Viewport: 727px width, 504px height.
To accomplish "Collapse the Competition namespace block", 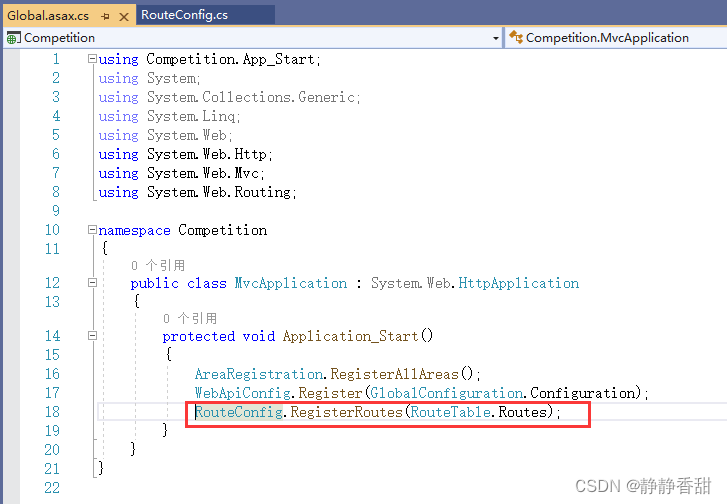I will (x=92, y=230).
